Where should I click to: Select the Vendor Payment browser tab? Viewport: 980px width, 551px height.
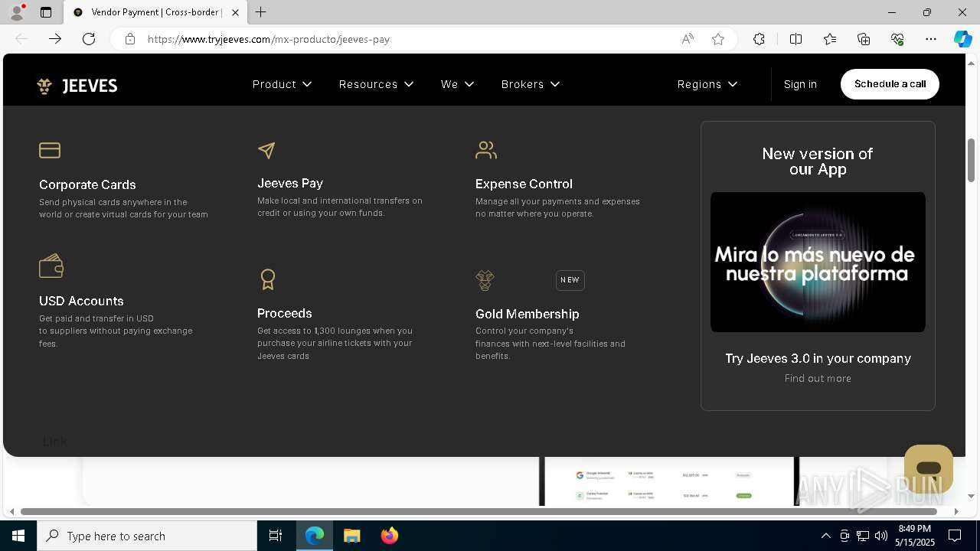[x=155, y=12]
